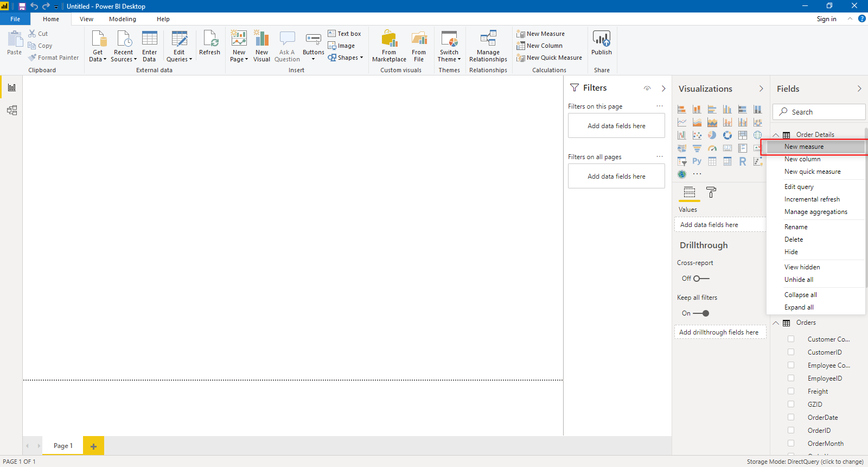Switch to Report view in left sidebar
Screen dimensions: 868x467
coord(12,87)
